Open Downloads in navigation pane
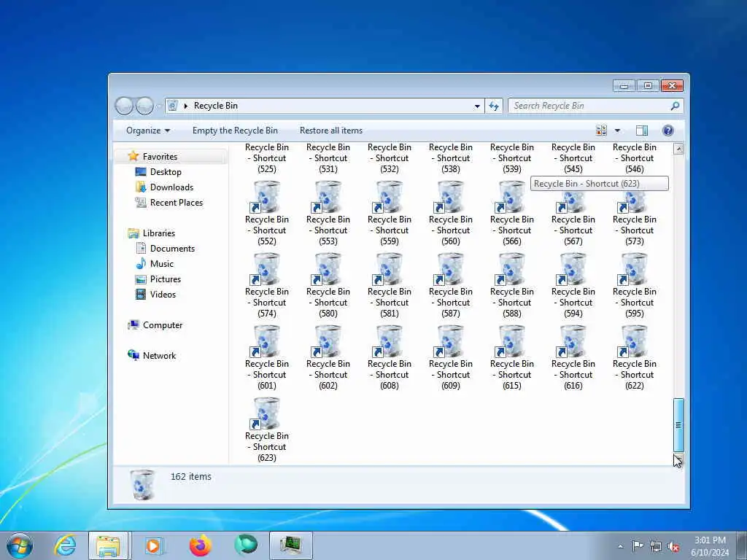The height and width of the screenshot is (560, 747). [171, 187]
